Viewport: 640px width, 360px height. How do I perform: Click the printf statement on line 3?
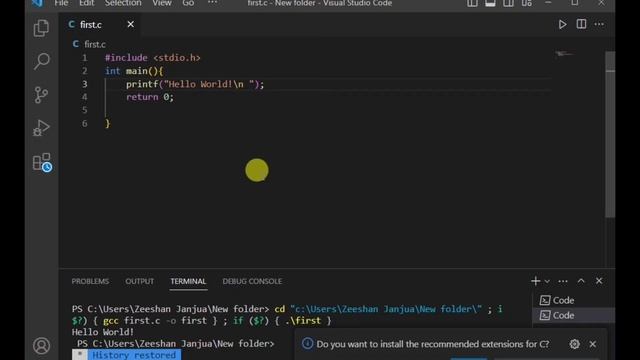click(195, 84)
